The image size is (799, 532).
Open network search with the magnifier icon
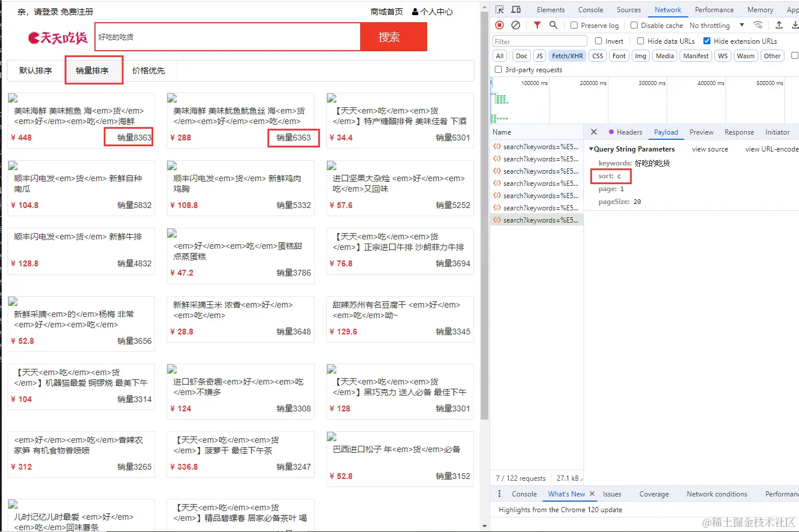click(x=554, y=25)
